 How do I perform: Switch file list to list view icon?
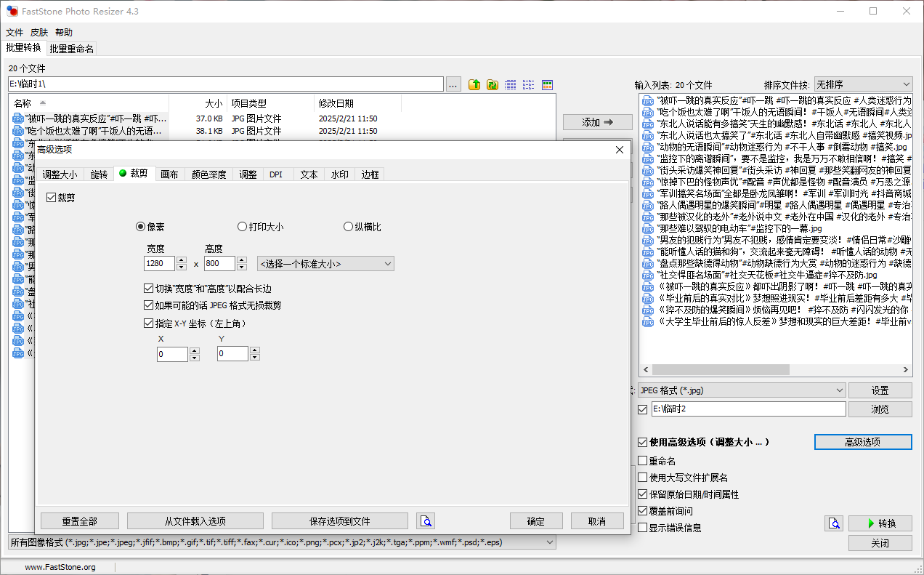coord(529,85)
